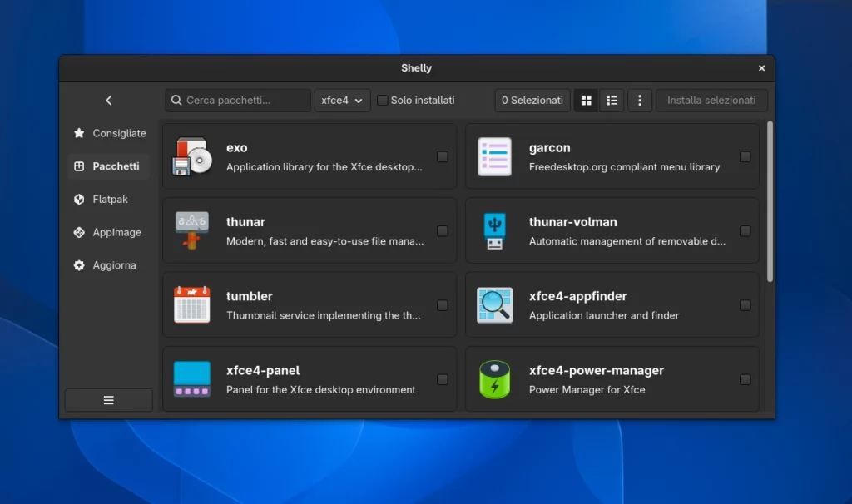Open the three-dot more options menu

pos(640,101)
